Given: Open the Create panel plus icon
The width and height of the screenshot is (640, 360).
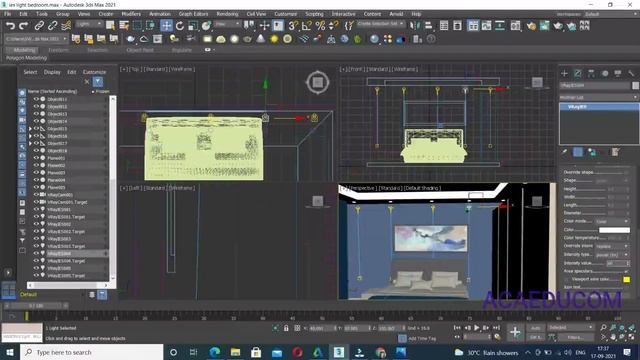Looking at the screenshot, I should (x=564, y=73).
